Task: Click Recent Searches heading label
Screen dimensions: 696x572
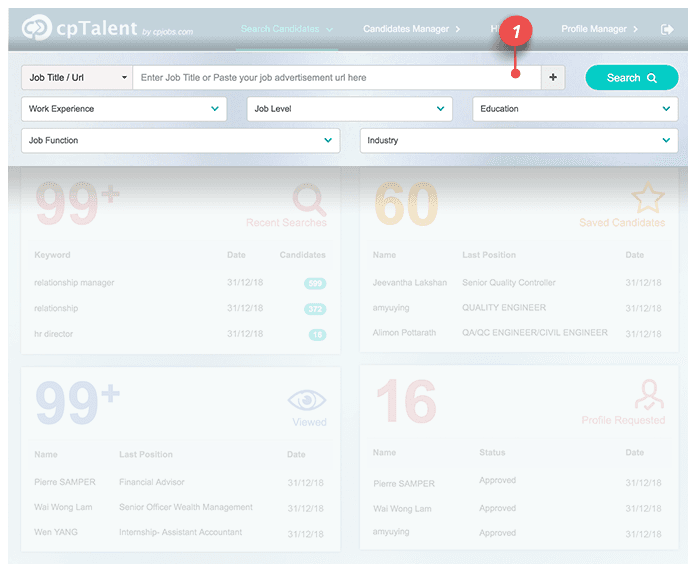Action: pyautogui.click(x=286, y=222)
